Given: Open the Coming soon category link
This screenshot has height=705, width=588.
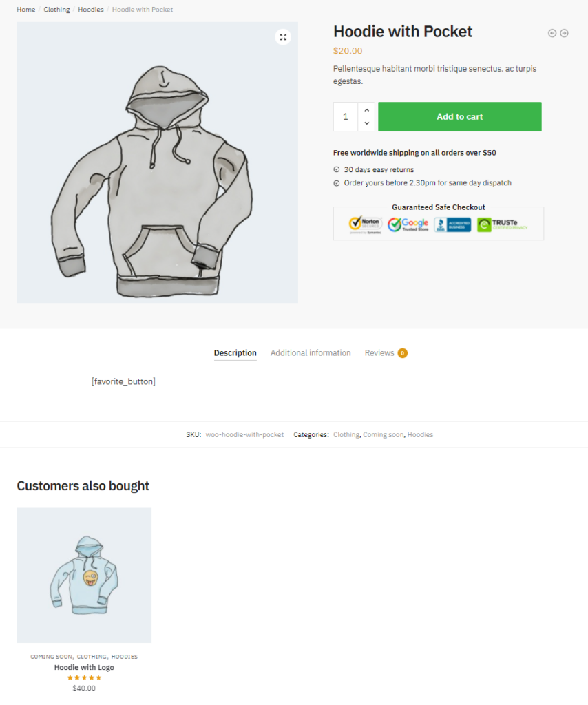Looking at the screenshot, I should [x=384, y=435].
